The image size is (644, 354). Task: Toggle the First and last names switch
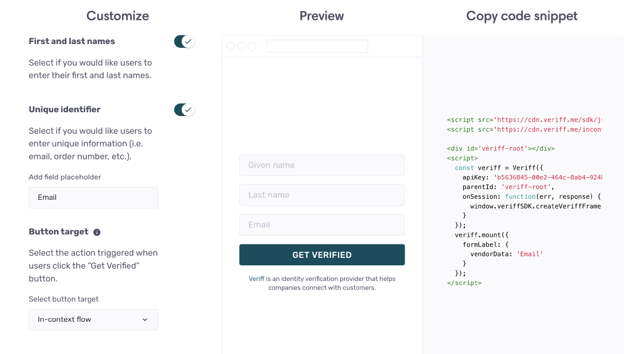(184, 41)
